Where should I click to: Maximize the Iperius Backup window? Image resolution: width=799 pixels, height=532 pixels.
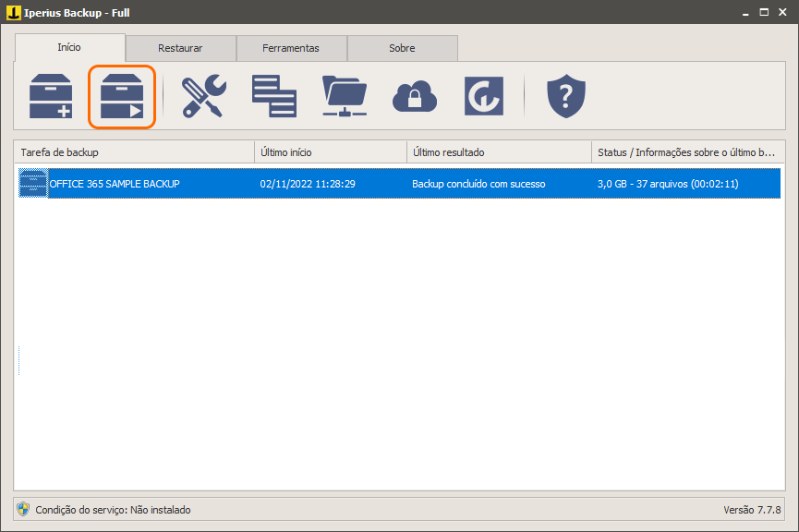point(764,12)
